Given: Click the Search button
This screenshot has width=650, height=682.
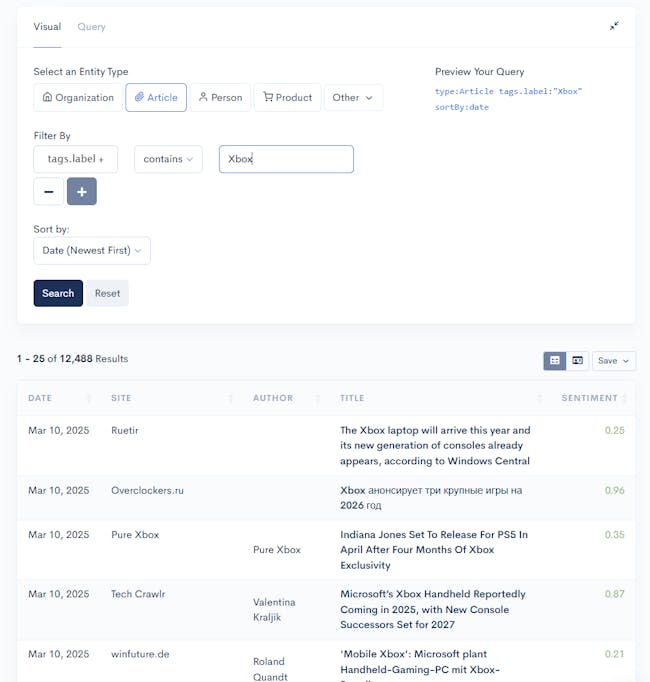Looking at the screenshot, I should pyautogui.click(x=58, y=293).
